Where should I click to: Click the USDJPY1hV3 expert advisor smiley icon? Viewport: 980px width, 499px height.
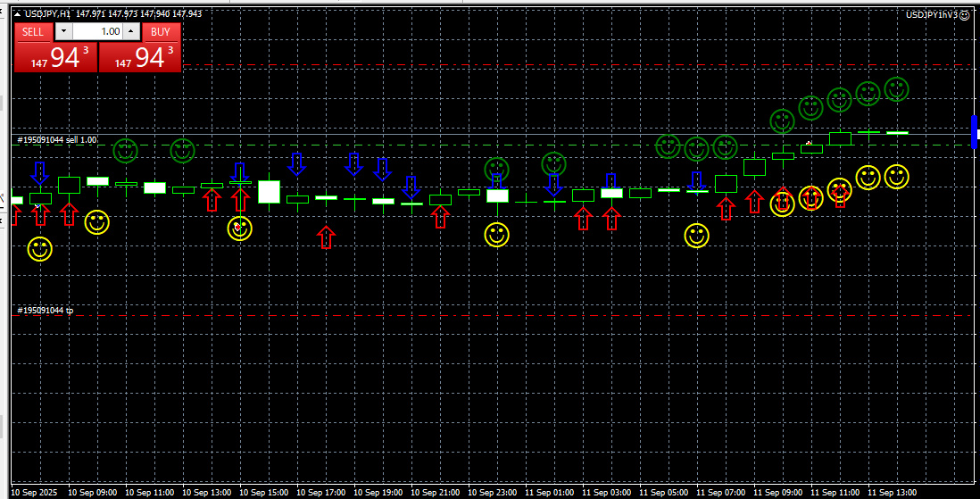tap(964, 15)
